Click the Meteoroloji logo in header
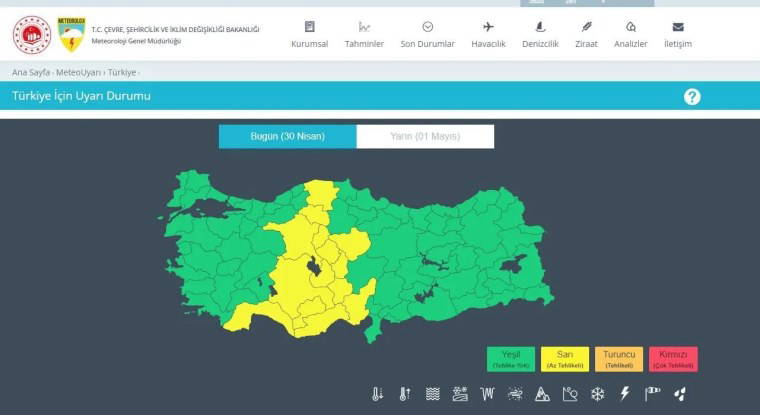Viewport: 760px width, 415px height. (x=71, y=34)
